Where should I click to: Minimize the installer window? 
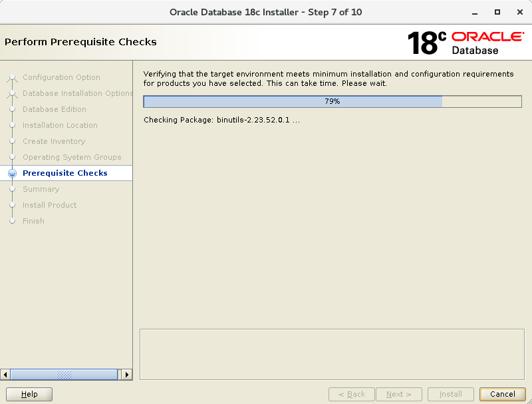475,13
